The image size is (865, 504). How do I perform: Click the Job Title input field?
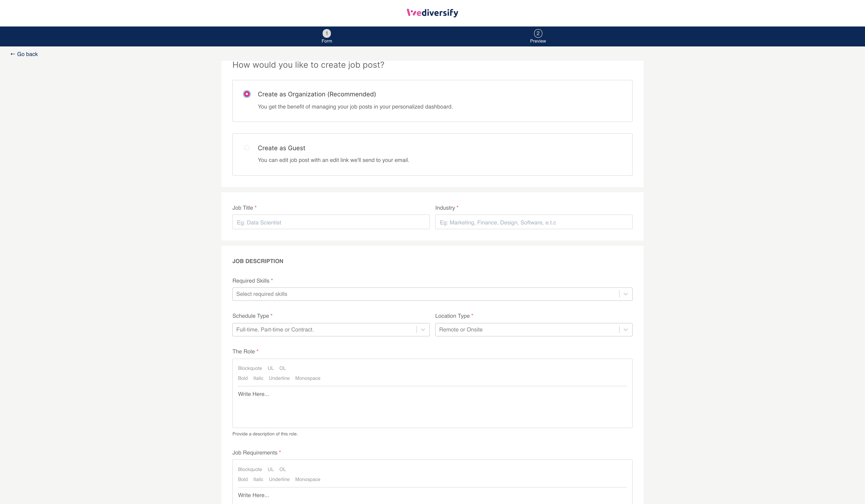point(330,222)
